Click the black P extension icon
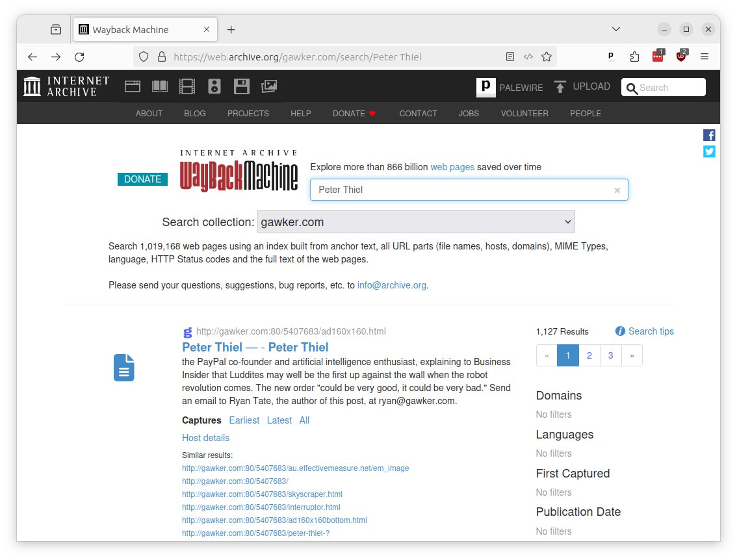 tap(610, 56)
